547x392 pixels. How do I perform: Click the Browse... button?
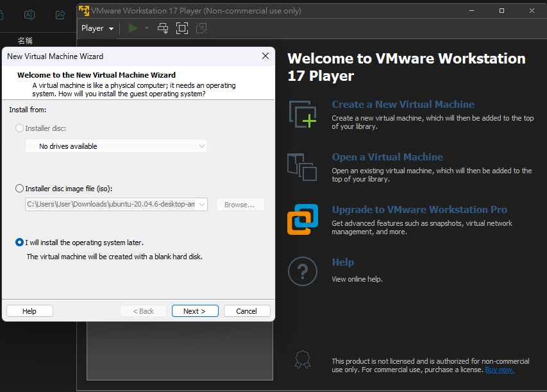coord(240,205)
